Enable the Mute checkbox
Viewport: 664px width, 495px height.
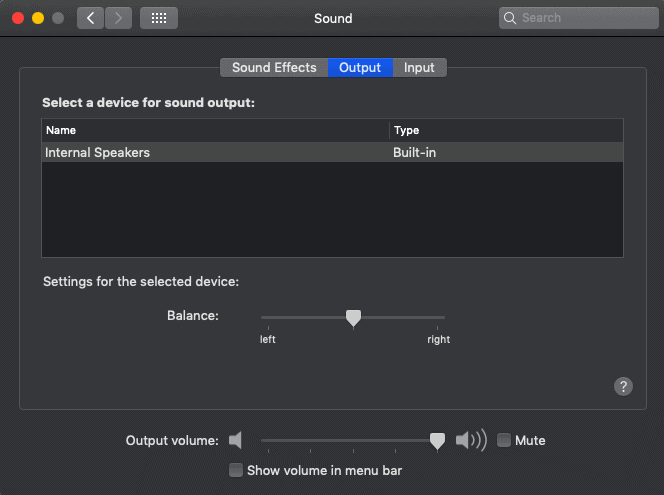[504, 440]
